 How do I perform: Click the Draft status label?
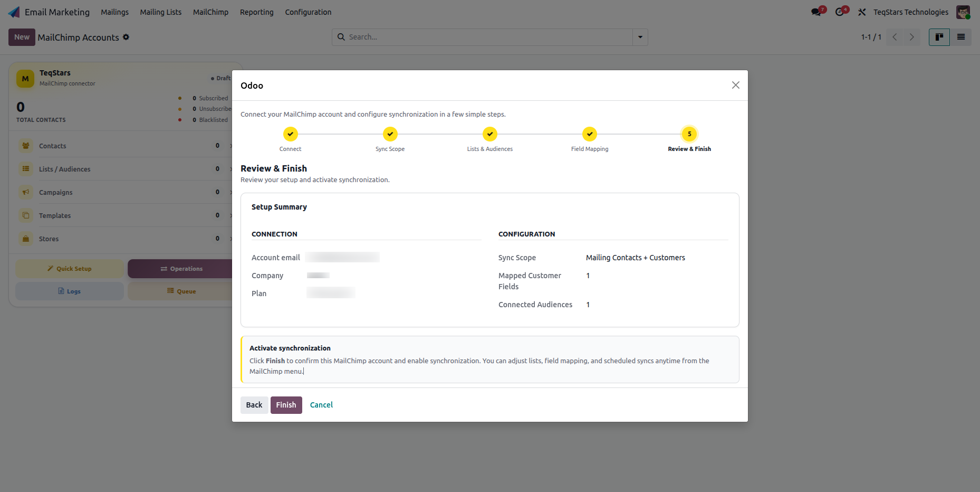click(x=221, y=78)
